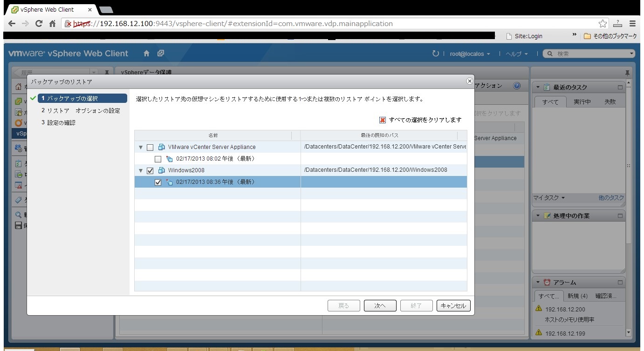Open the マイタスク dropdown
Viewport: 644px width, 351px height.
549,198
